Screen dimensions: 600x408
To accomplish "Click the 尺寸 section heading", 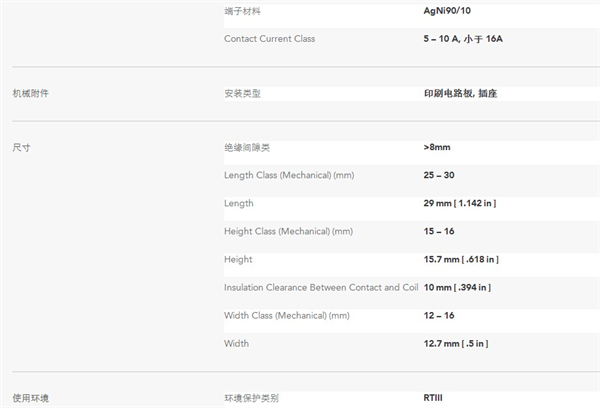I will pyautogui.click(x=20, y=147).
